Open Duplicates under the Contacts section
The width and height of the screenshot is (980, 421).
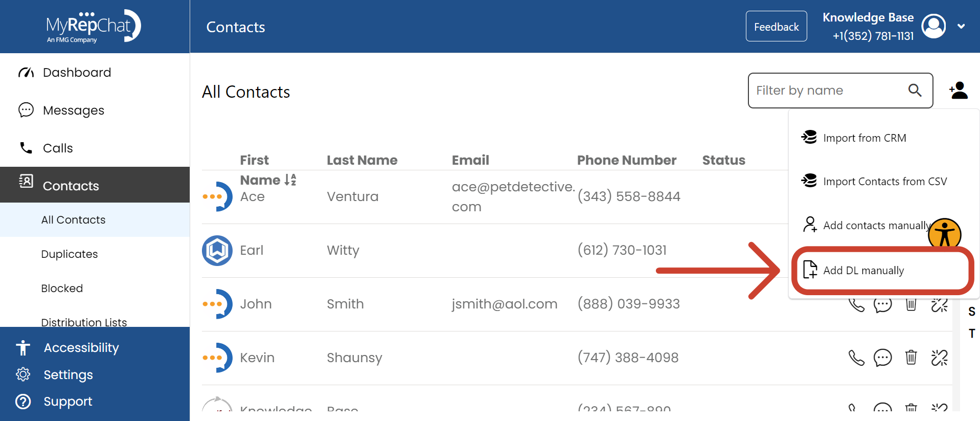pos(69,254)
